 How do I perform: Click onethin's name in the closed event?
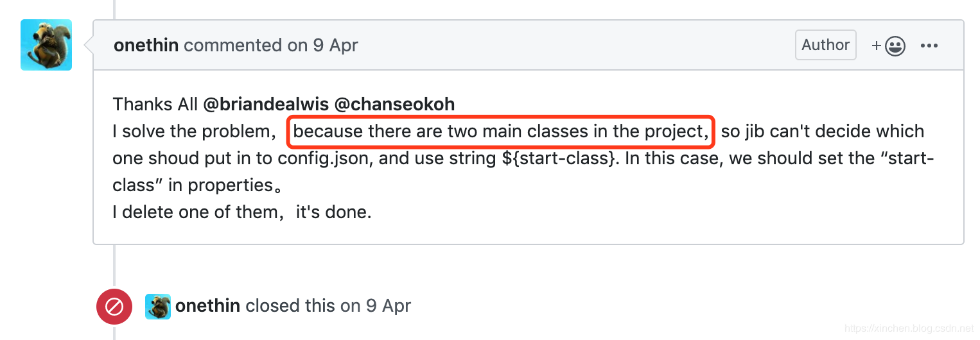(208, 306)
